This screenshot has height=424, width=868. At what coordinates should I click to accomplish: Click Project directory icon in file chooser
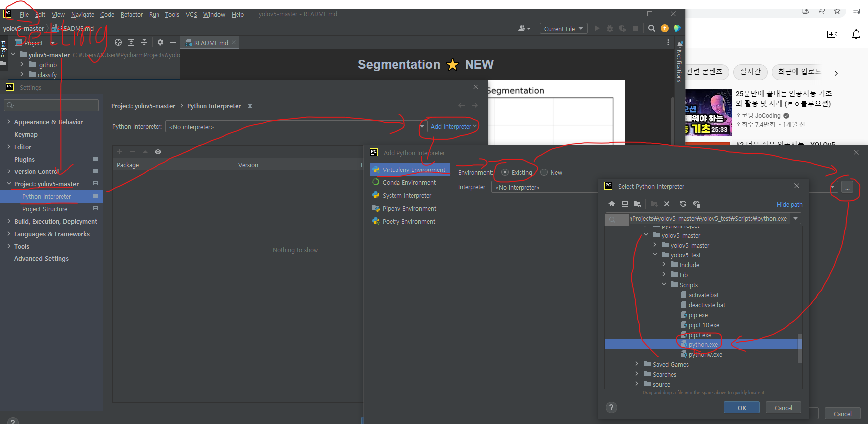[637, 204]
